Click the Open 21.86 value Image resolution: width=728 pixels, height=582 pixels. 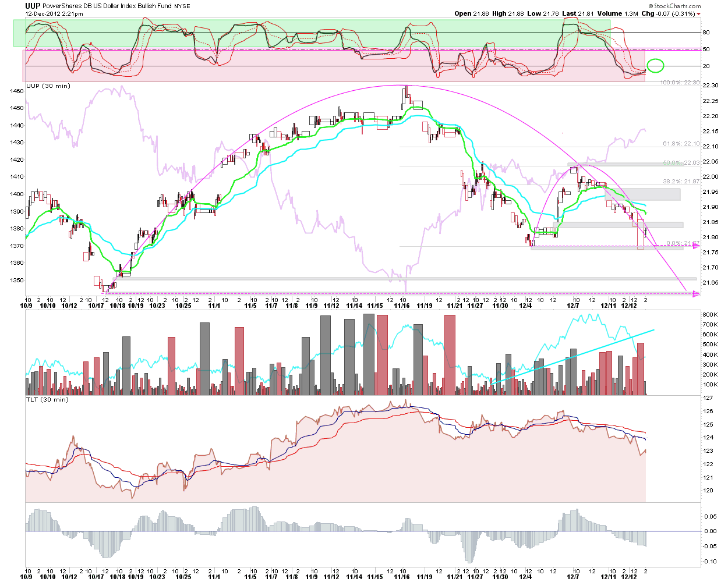pyautogui.click(x=472, y=13)
